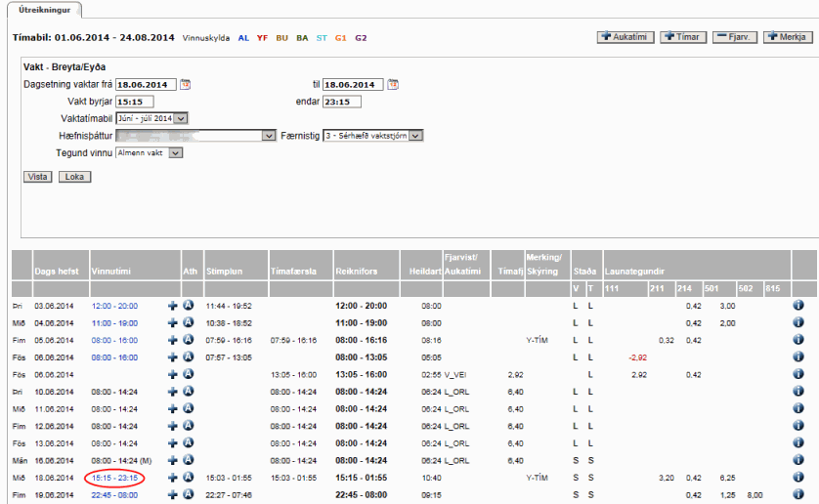Image resolution: width=819 pixels, height=504 pixels.
Task: Open shift 12:00 - 20:00 link
Action: 115,306
